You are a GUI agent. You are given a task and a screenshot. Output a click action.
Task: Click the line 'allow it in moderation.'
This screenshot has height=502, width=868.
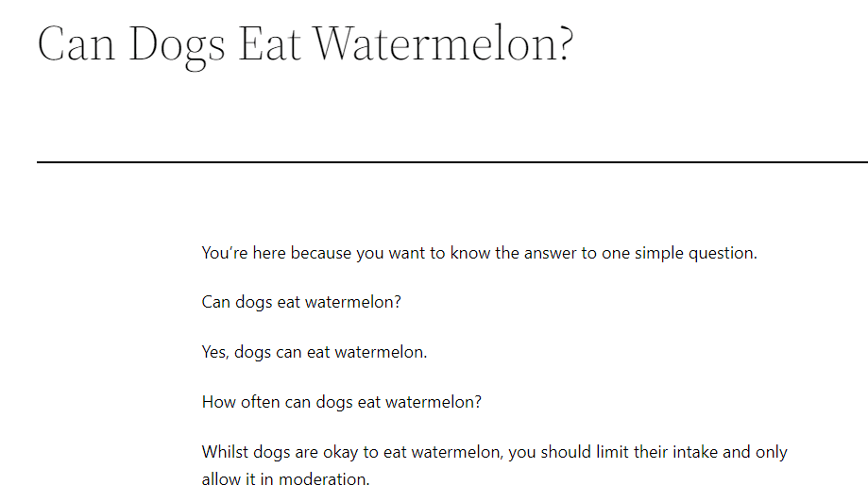coord(285,479)
